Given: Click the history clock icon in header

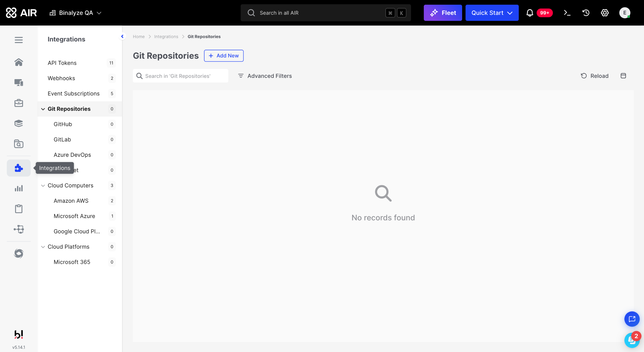Looking at the screenshot, I should (x=586, y=13).
